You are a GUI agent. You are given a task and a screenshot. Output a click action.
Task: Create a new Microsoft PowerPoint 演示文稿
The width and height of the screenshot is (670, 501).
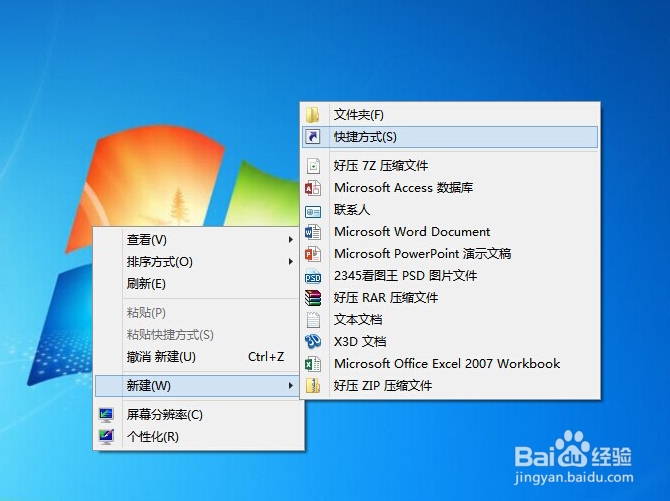[x=450, y=254]
